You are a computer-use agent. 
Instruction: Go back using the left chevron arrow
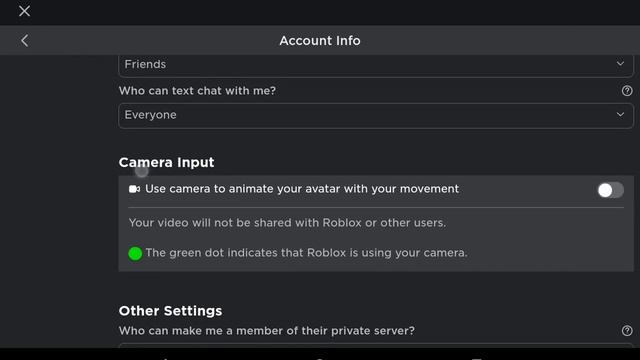pyautogui.click(x=24, y=40)
